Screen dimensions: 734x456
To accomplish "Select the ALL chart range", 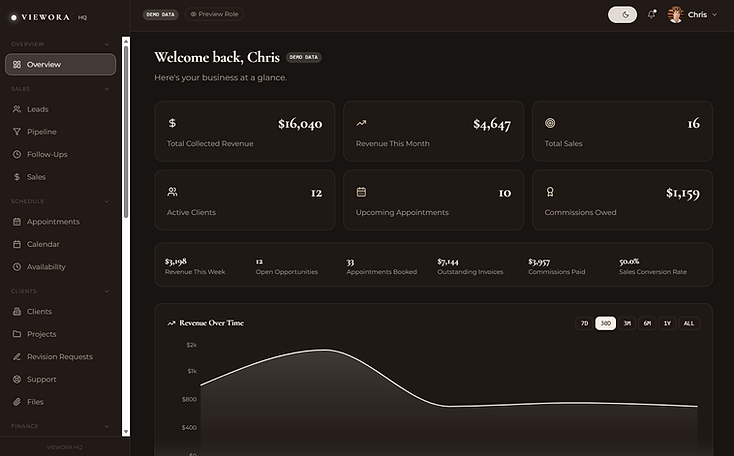I will point(689,323).
